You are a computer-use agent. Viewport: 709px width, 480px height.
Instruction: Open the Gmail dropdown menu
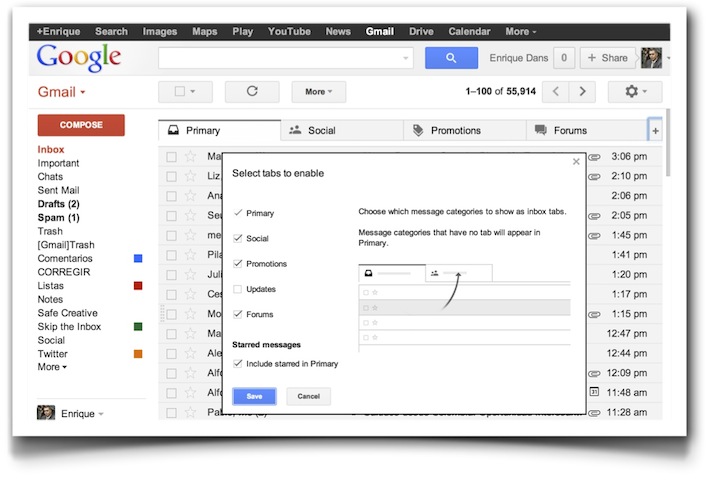(x=62, y=92)
